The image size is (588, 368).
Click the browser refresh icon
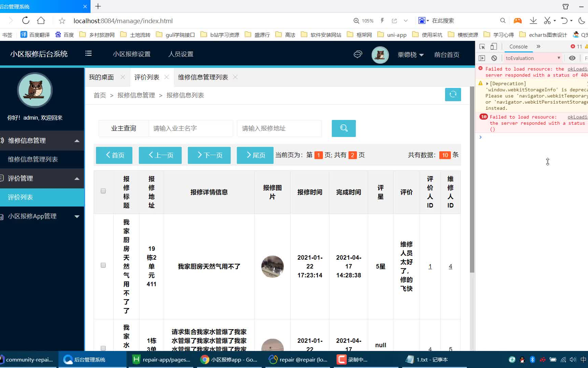point(26,20)
